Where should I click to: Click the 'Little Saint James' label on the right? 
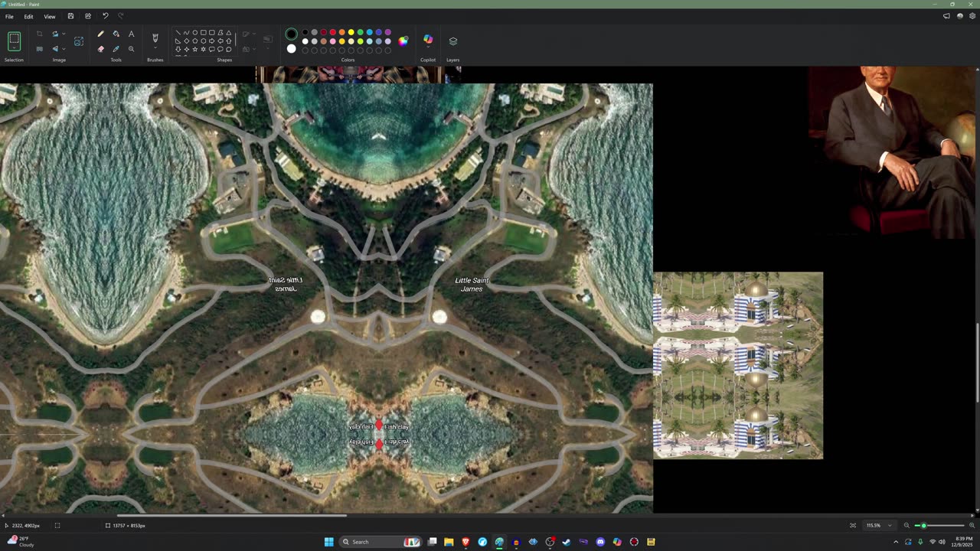pyautogui.click(x=472, y=285)
